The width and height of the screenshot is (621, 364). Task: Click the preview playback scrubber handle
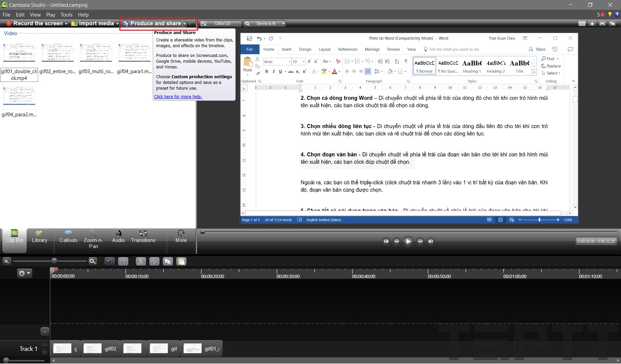[x=203, y=232]
